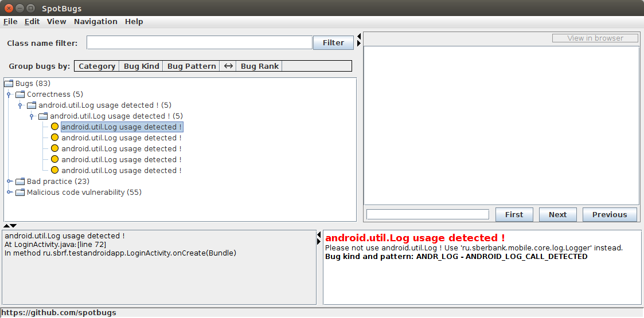Collapse the second-level android.util.Log usage node
644x318 pixels.
coord(20,105)
